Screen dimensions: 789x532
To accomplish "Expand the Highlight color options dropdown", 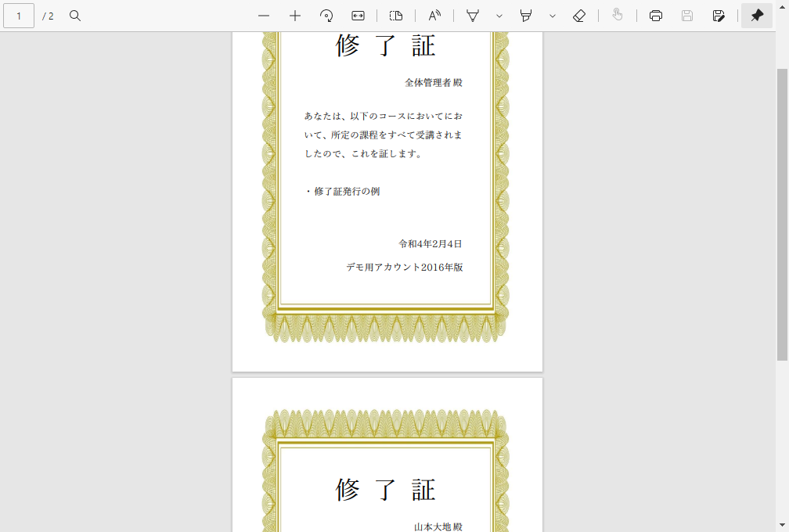I will tap(552, 16).
